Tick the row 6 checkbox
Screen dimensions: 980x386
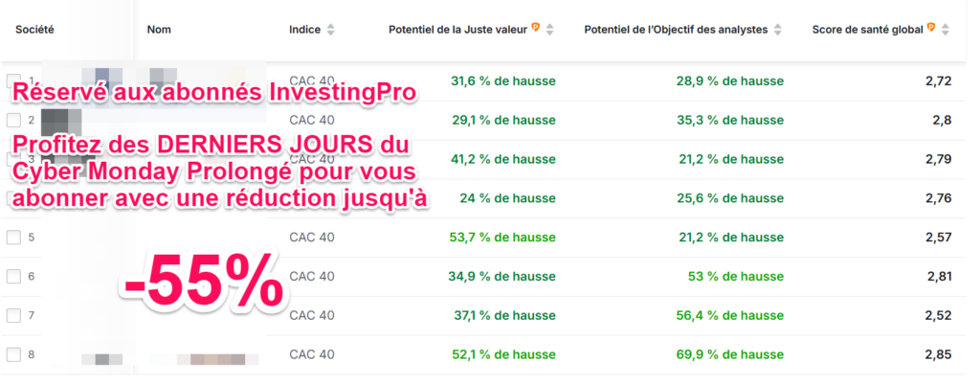tap(14, 276)
